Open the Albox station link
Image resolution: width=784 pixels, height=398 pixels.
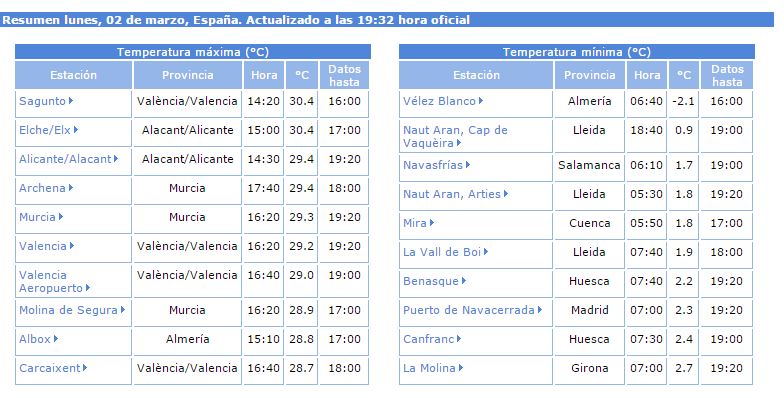35,339
